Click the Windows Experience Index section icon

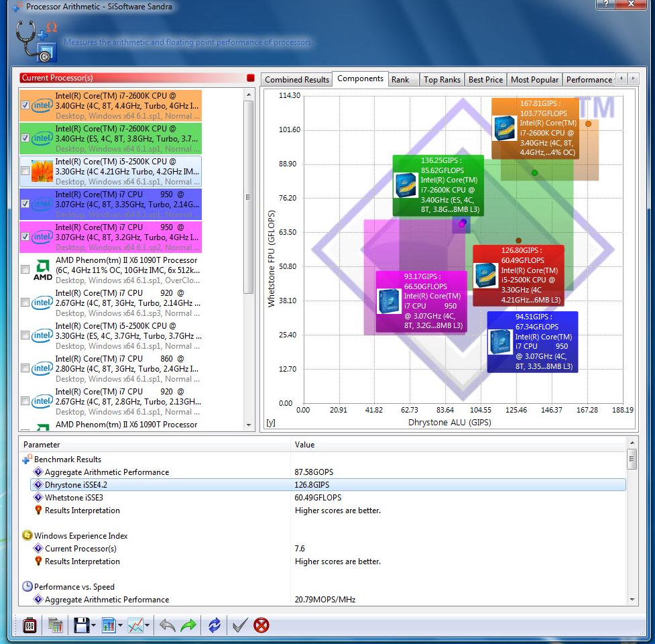[x=27, y=535]
